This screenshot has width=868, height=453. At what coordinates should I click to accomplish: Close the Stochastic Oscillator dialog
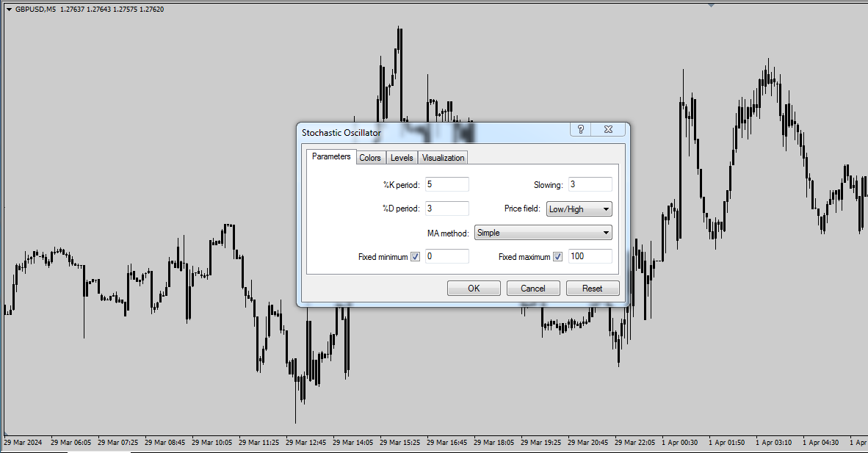pyautogui.click(x=608, y=130)
